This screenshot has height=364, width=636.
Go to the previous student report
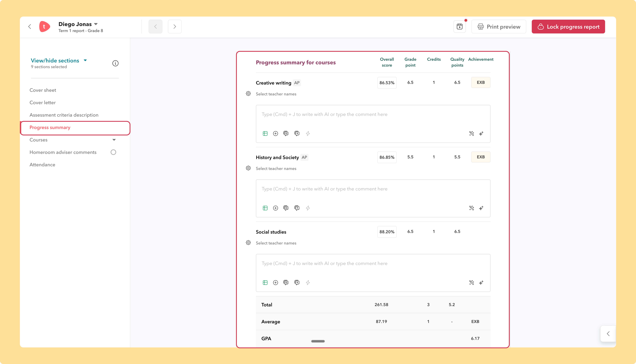click(155, 27)
